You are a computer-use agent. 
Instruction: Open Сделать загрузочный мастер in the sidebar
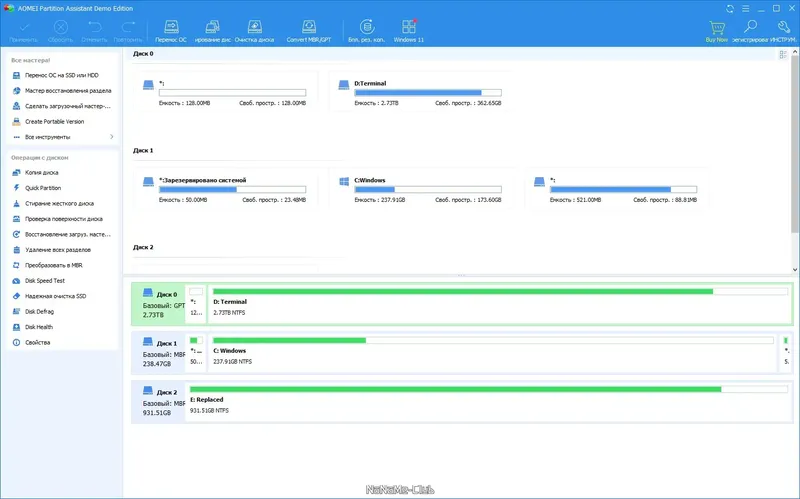[61, 106]
